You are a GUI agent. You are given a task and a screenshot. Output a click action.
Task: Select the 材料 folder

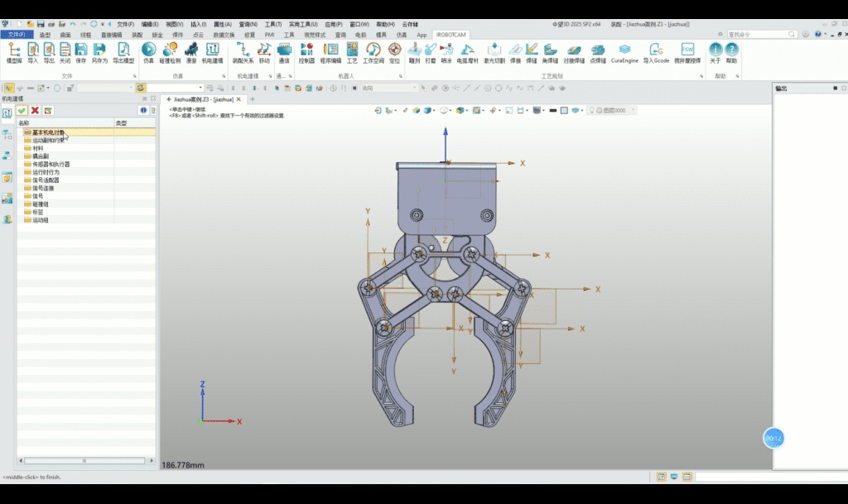[38, 148]
